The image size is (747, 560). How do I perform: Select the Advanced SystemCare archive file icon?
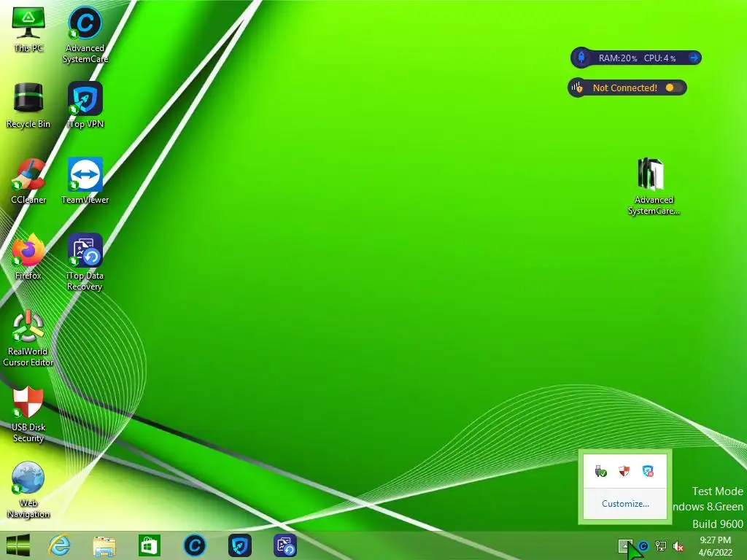(653, 186)
